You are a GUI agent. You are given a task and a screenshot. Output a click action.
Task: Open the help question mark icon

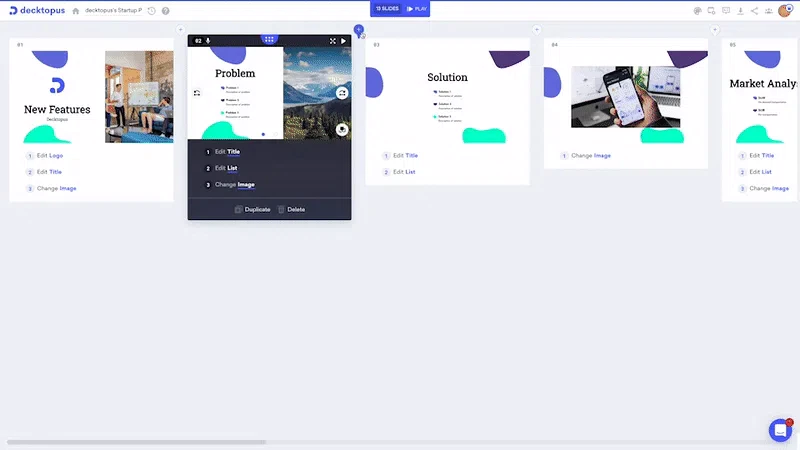[x=166, y=11]
